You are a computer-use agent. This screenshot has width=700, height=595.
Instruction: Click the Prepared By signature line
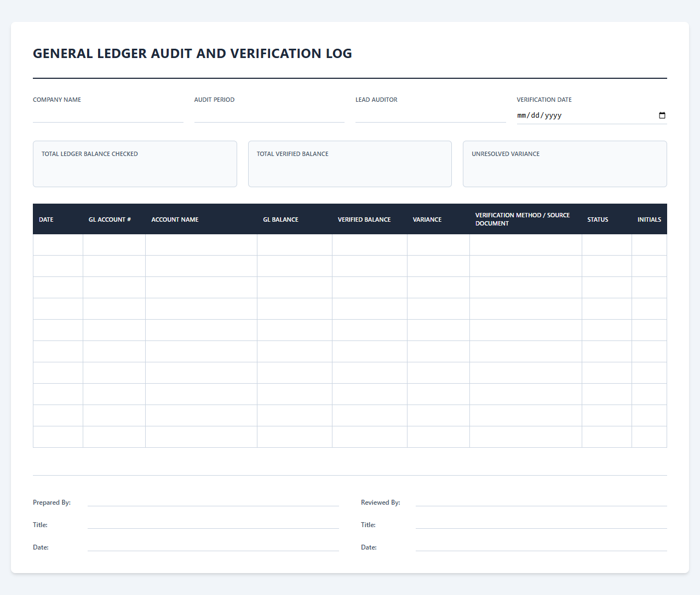[x=213, y=501]
